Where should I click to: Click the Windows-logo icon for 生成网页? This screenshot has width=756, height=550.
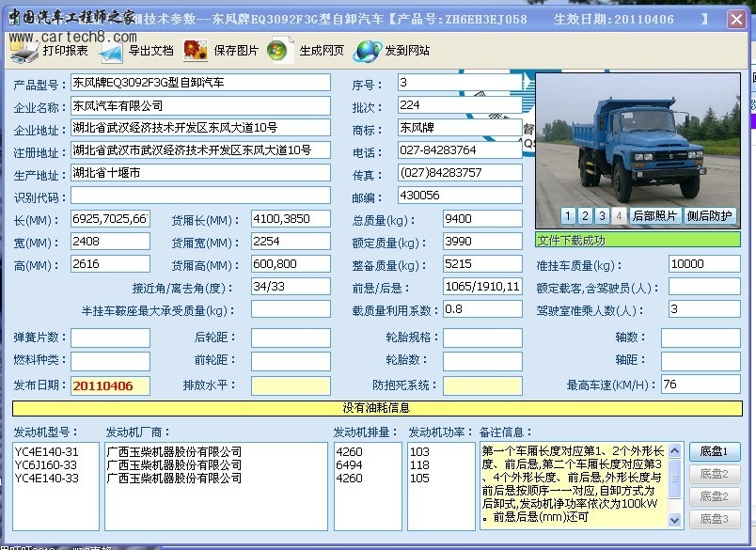click(280, 51)
